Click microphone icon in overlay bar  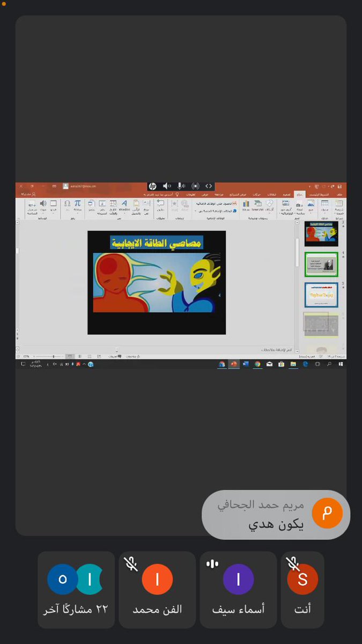[181, 186]
